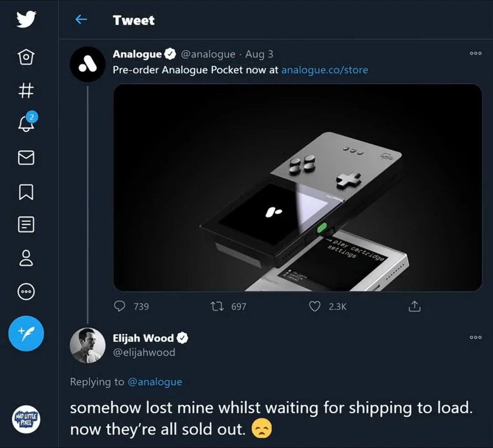Open the Analogue Pocket product image
Viewport: 493px width, 448px height.
[298, 188]
